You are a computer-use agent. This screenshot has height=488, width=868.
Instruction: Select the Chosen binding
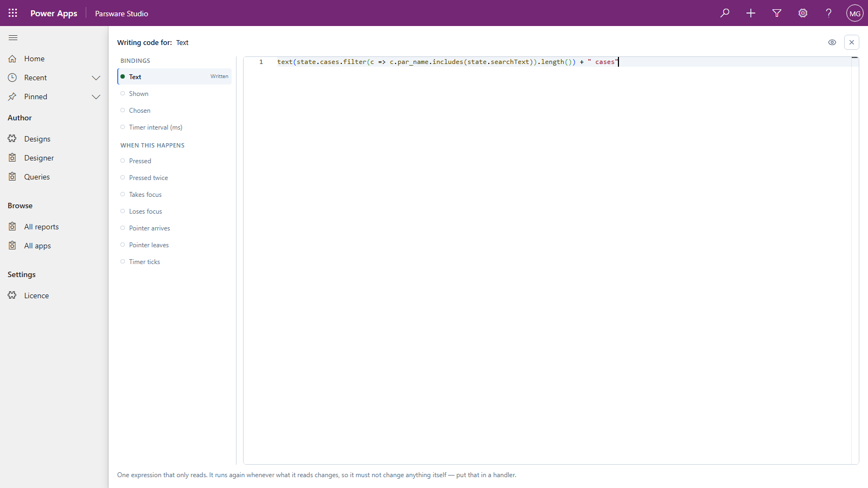(175, 111)
